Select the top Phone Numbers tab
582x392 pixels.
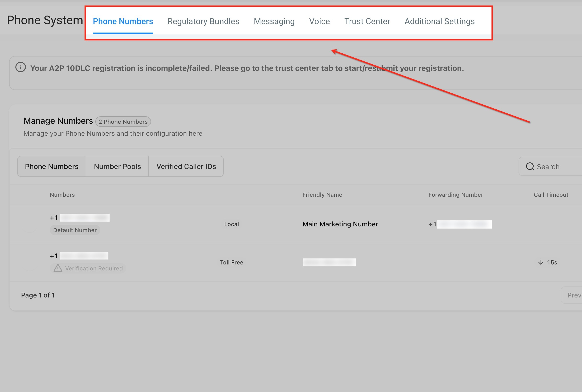pyautogui.click(x=123, y=22)
